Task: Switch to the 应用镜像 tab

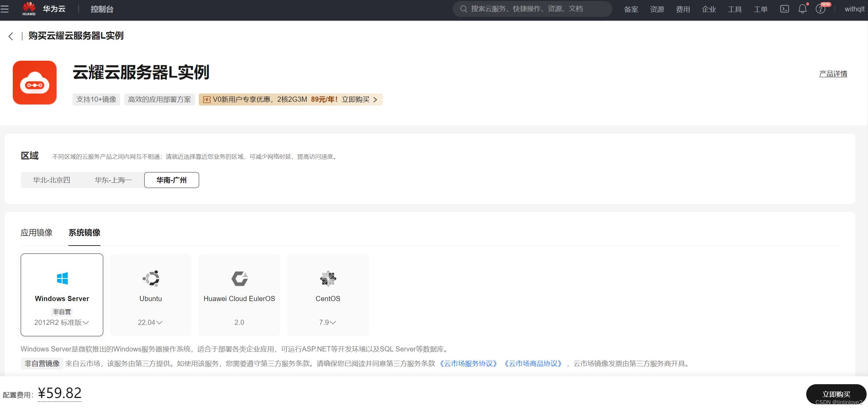Action: coord(37,233)
